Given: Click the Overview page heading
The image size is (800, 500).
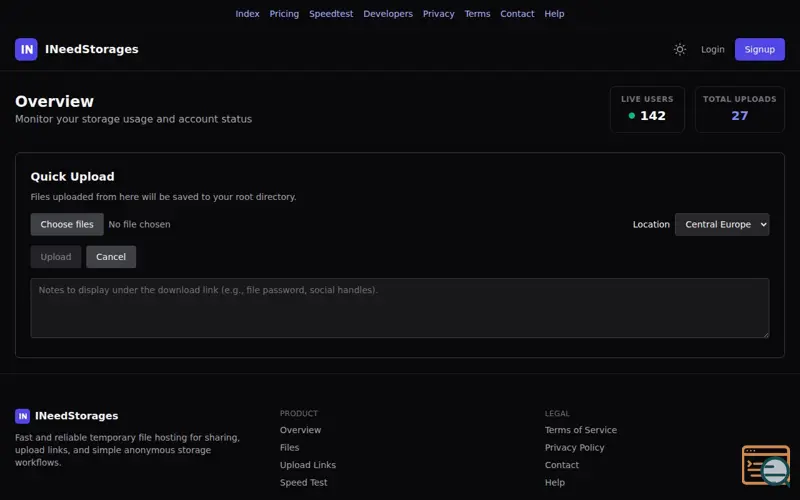Looking at the screenshot, I should 54,101.
